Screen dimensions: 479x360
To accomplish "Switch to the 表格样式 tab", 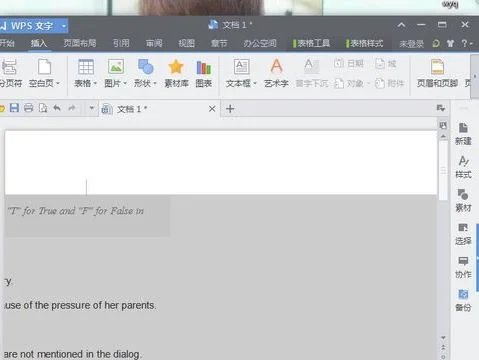I will tap(364, 43).
